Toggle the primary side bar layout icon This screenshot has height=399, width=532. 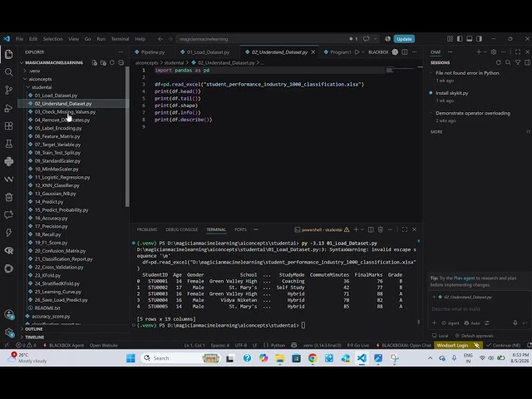coord(460,39)
